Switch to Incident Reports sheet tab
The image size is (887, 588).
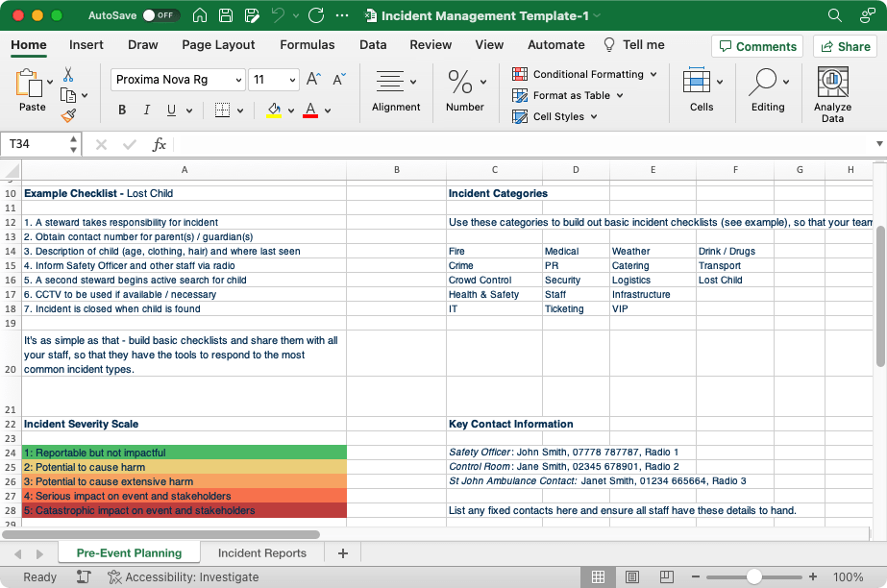[261, 553]
